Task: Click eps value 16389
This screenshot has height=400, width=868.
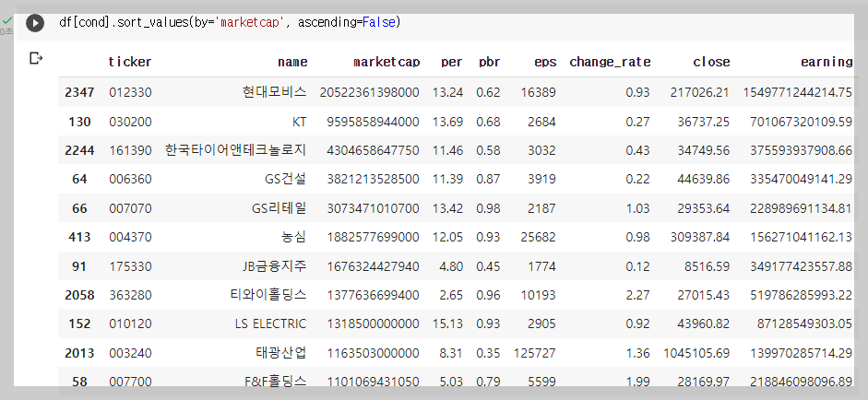Action: 538,92
